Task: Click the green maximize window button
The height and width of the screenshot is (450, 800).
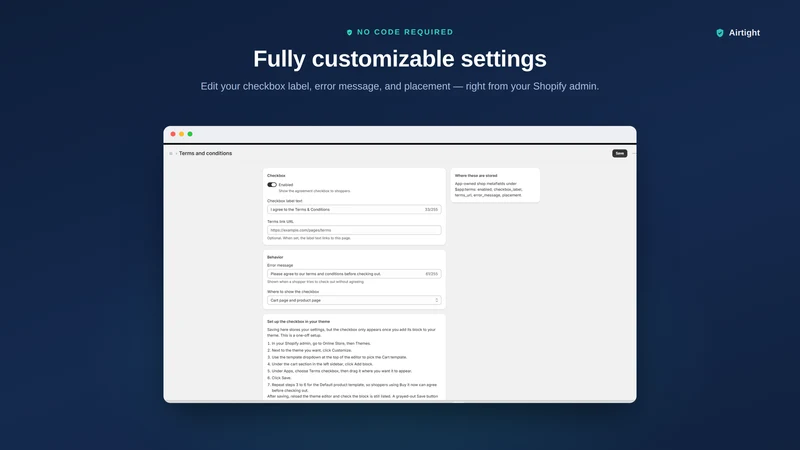Action: [190, 134]
